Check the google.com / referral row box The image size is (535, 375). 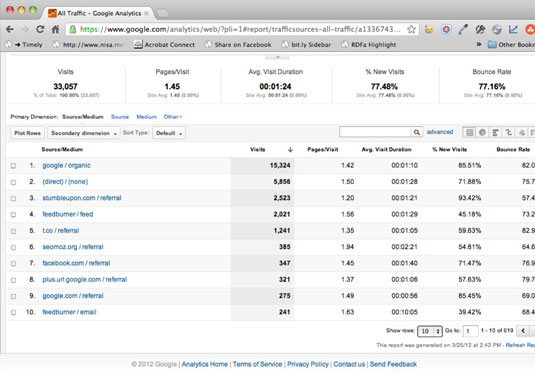(13, 296)
